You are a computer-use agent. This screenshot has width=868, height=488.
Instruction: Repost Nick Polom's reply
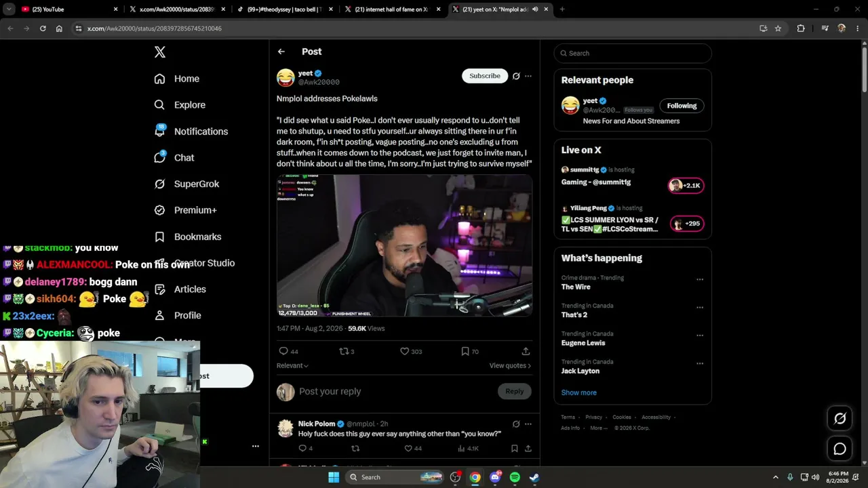(x=355, y=448)
